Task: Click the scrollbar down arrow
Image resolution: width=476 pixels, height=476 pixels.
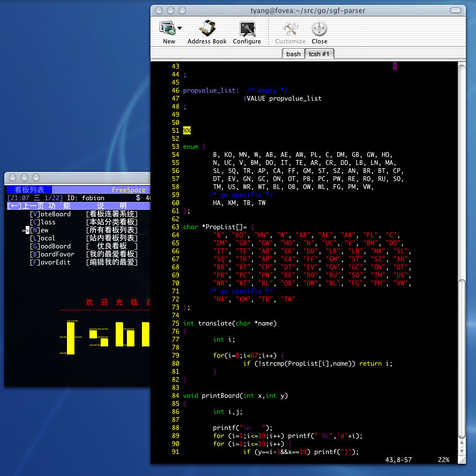Action: 462,451
